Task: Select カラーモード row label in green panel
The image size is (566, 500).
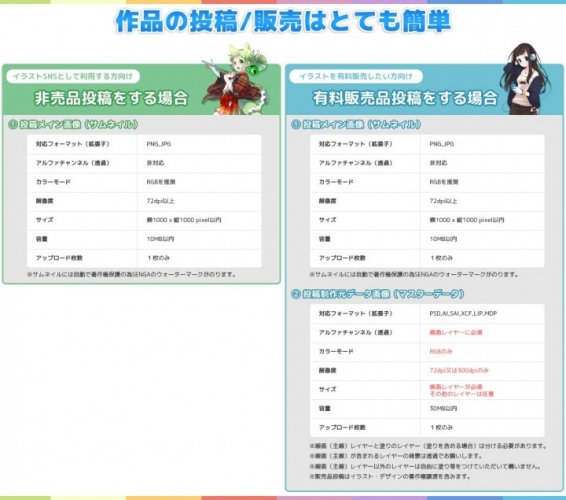Action: [x=53, y=182]
